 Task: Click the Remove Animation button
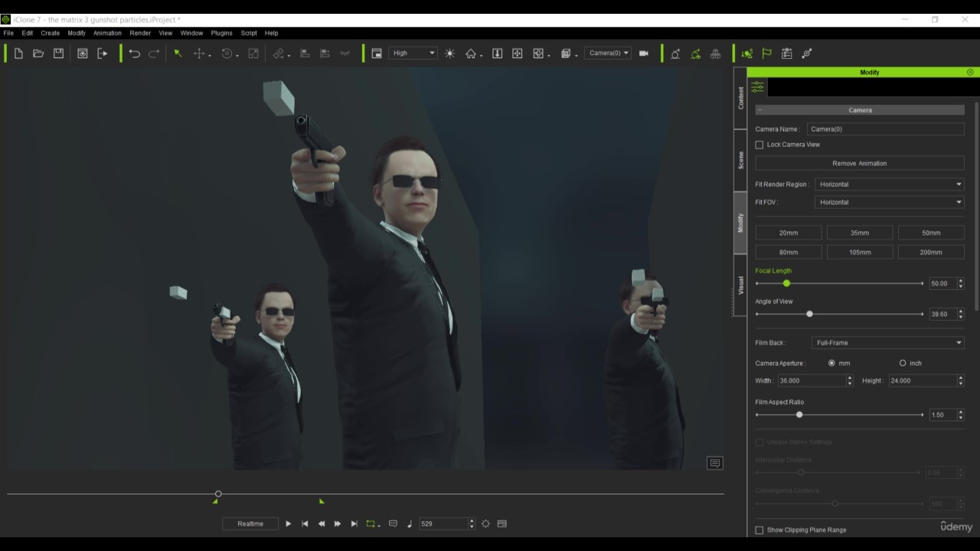[x=859, y=163]
